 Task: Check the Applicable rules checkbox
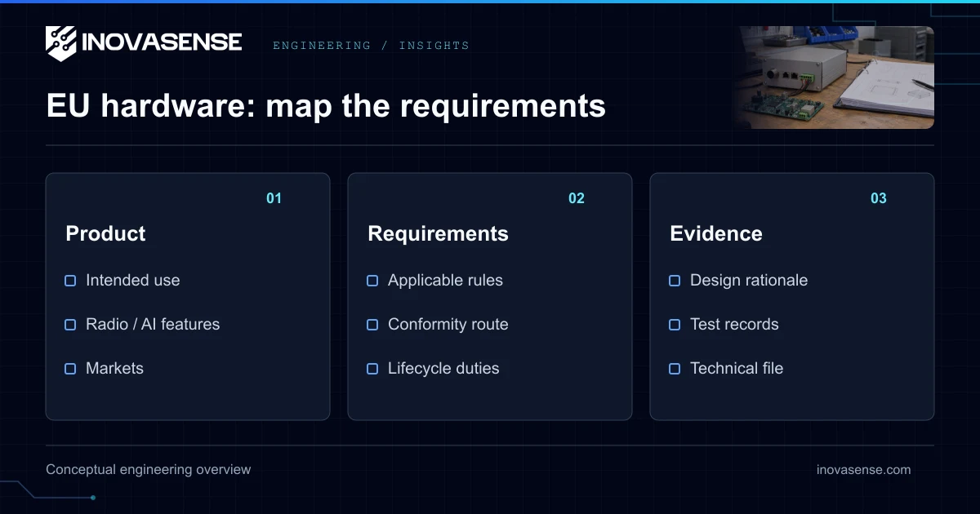(x=372, y=281)
